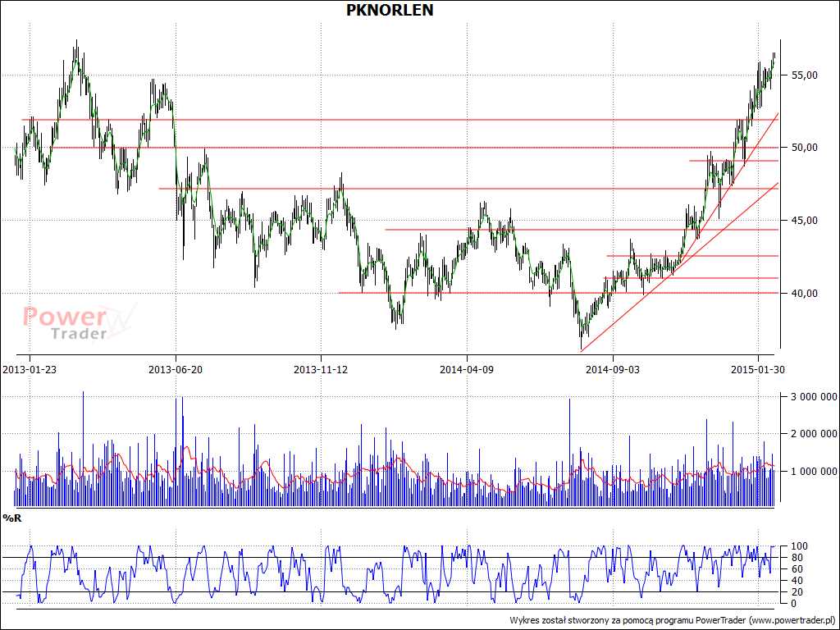Select the 100 value on %R axis
This screenshot has width=840, height=630.
[x=800, y=546]
